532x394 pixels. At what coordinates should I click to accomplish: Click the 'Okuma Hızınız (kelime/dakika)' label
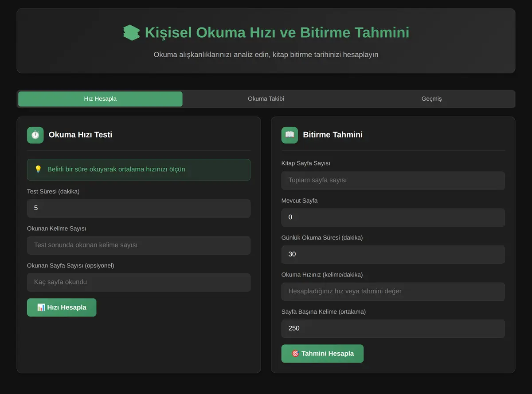[322, 275]
